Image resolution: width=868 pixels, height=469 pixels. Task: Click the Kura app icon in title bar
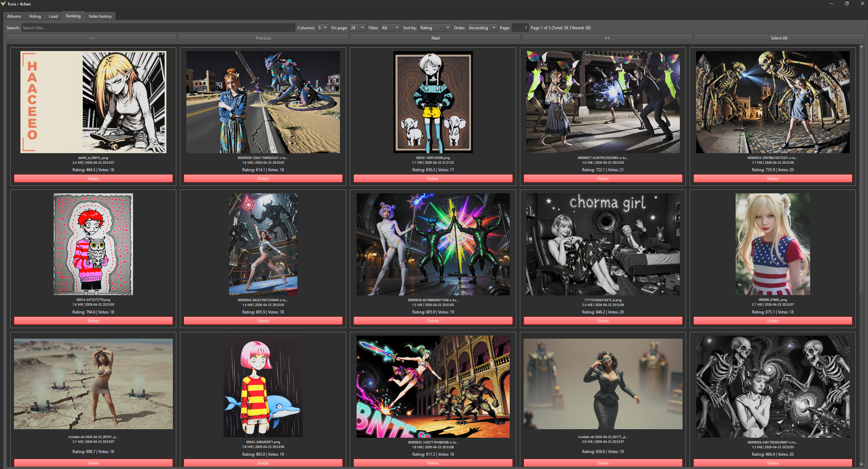(x=3, y=4)
